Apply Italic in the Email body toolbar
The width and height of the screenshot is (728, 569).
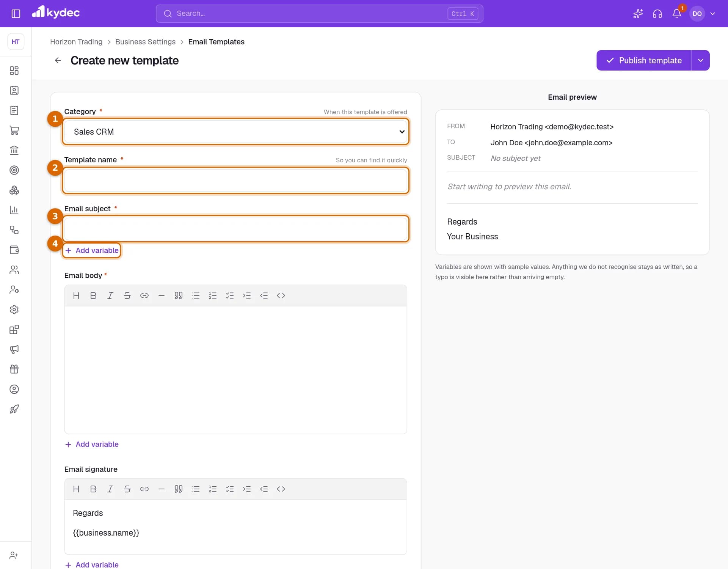point(110,296)
